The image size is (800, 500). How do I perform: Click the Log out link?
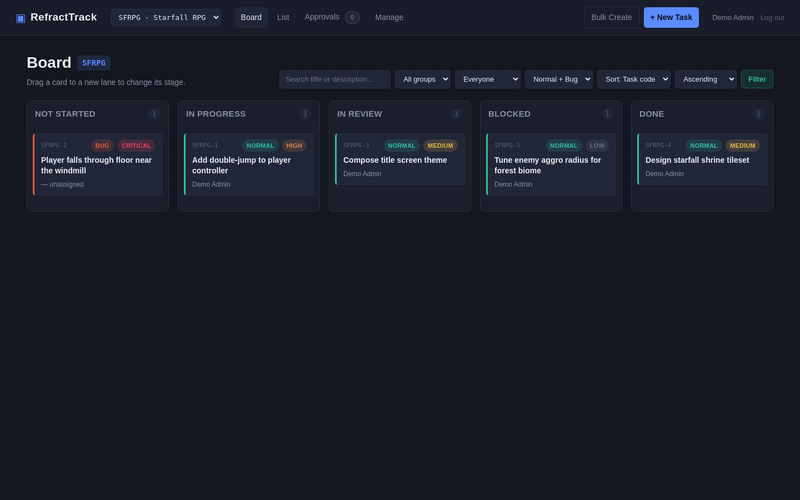point(772,17)
